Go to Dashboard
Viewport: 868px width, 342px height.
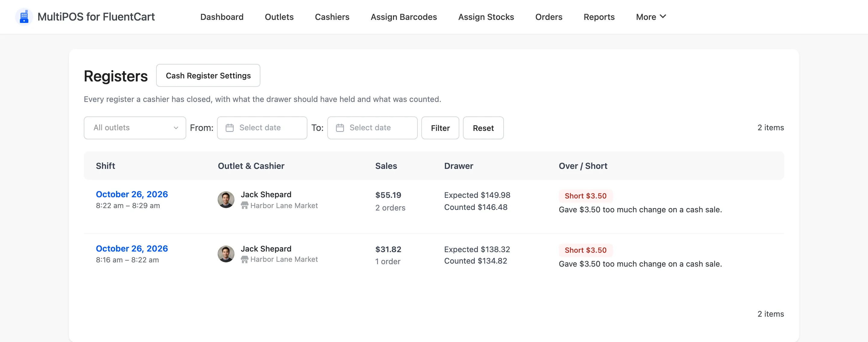pos(222,17)
